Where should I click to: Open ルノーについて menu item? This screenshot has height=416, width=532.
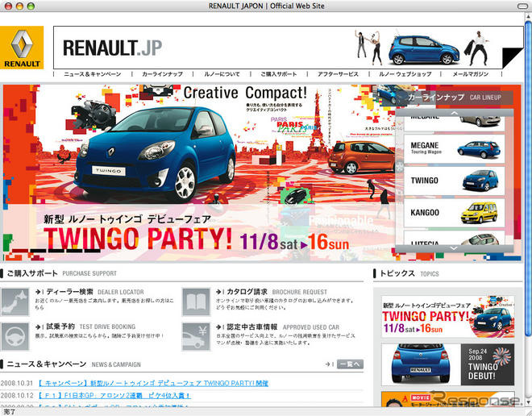222,74
